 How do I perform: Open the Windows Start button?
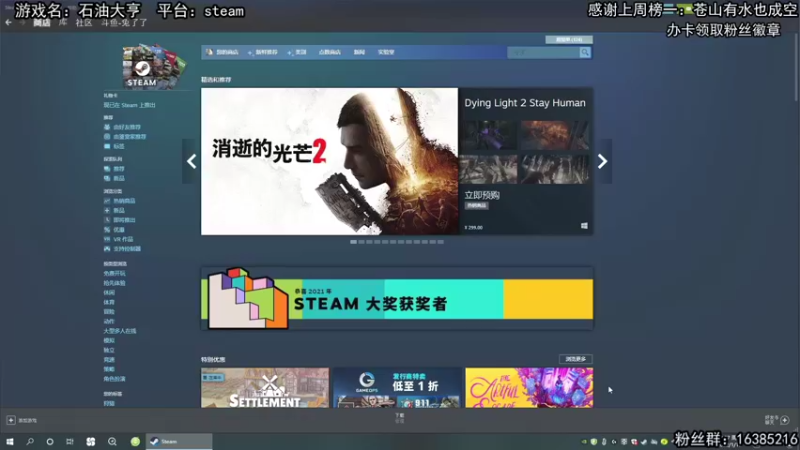10,442
